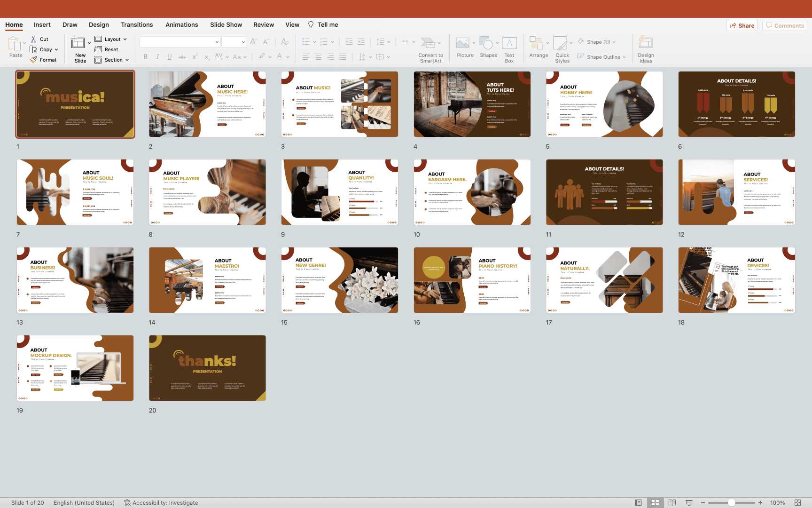Click the Fit to window icon

(x=797, y=503)
